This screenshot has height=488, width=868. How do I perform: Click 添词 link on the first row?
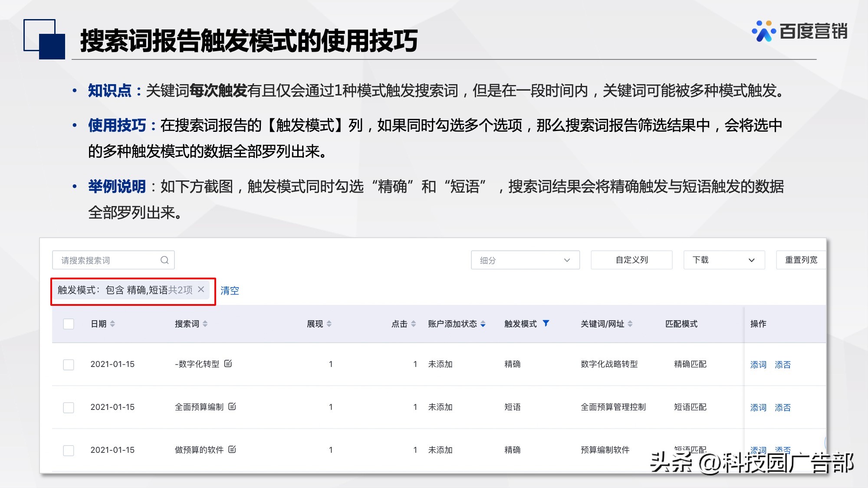click(758, 365)
